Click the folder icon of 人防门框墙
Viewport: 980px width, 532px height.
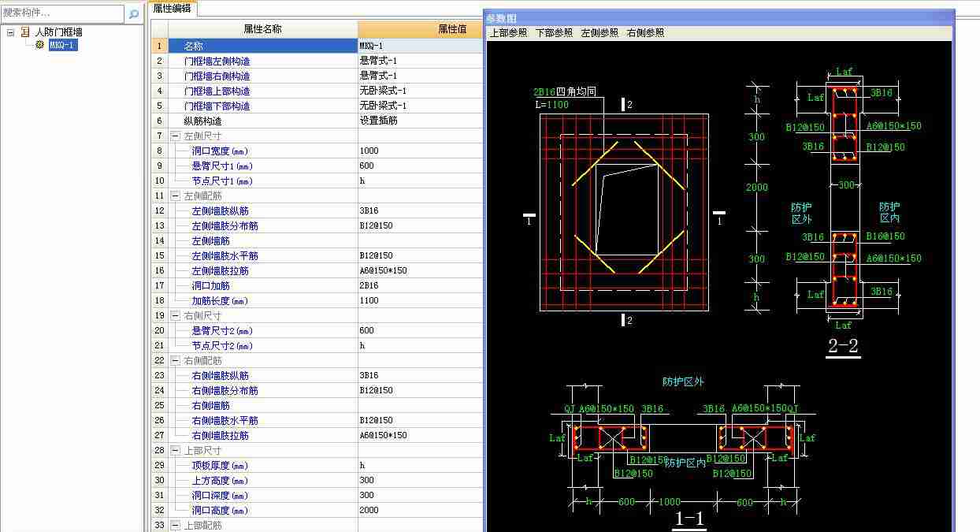tap(25, 32)
